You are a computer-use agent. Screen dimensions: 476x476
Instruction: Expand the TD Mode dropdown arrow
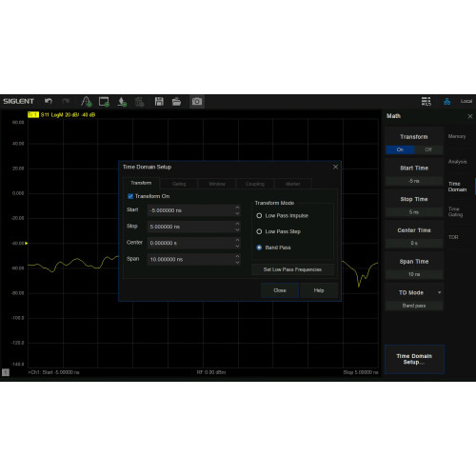(440, 292)
